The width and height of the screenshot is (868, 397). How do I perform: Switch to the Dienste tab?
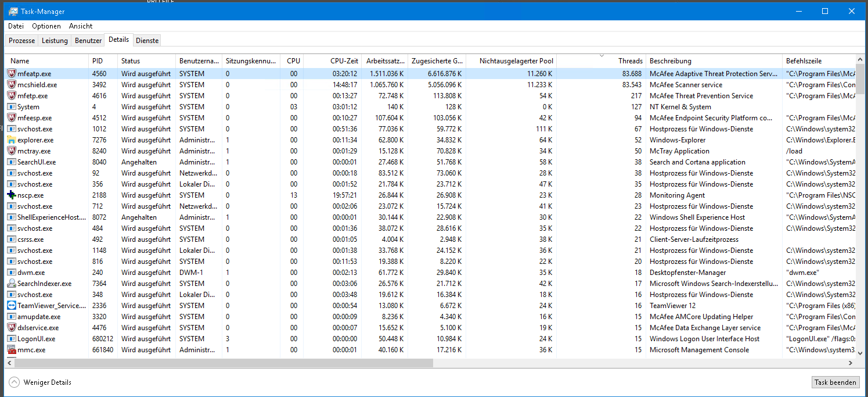(x=147, y=41)
